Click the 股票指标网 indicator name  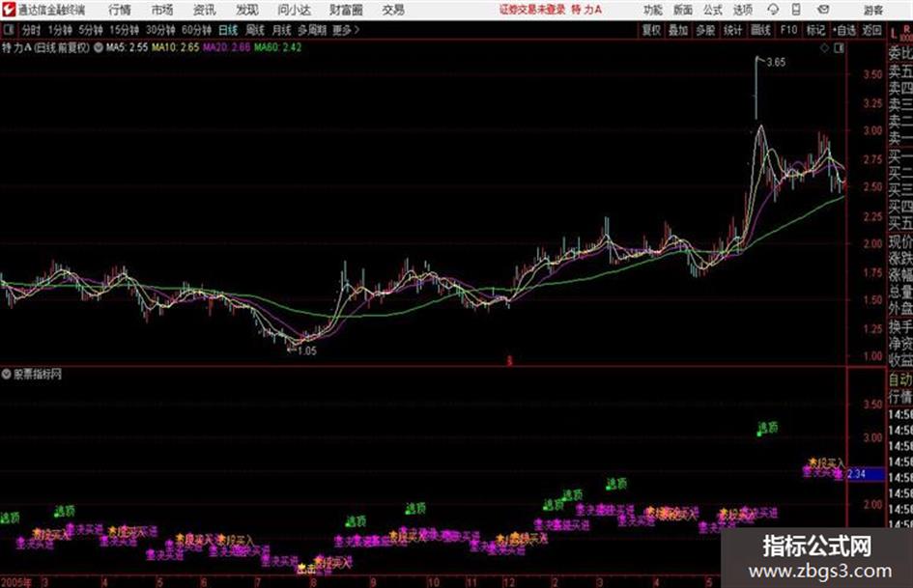click(x=38, y=374)
